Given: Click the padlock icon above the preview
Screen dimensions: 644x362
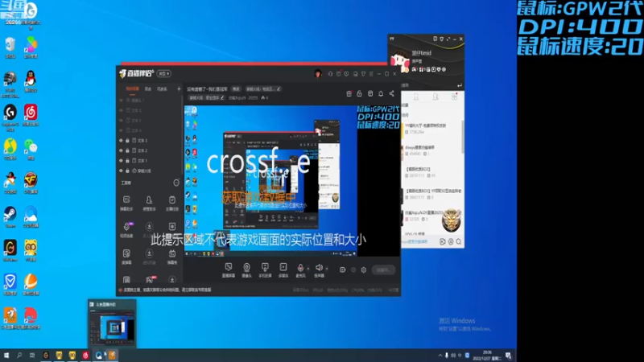Looking at the screenshot, I should [x=359, y=93].
